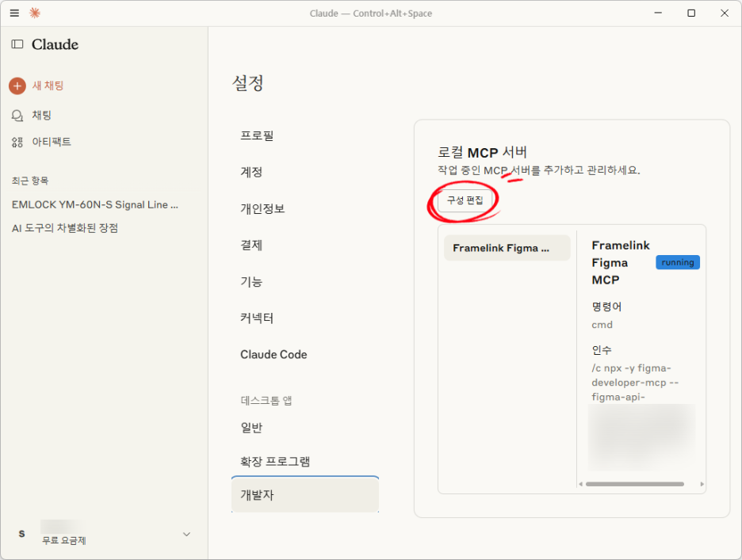Click the left scrollbar arrow in details

pos(580,484)
